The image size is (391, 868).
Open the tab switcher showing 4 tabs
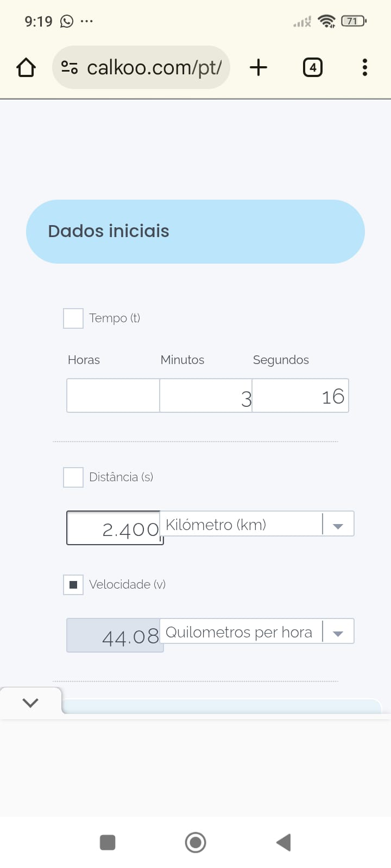(312, 68)
